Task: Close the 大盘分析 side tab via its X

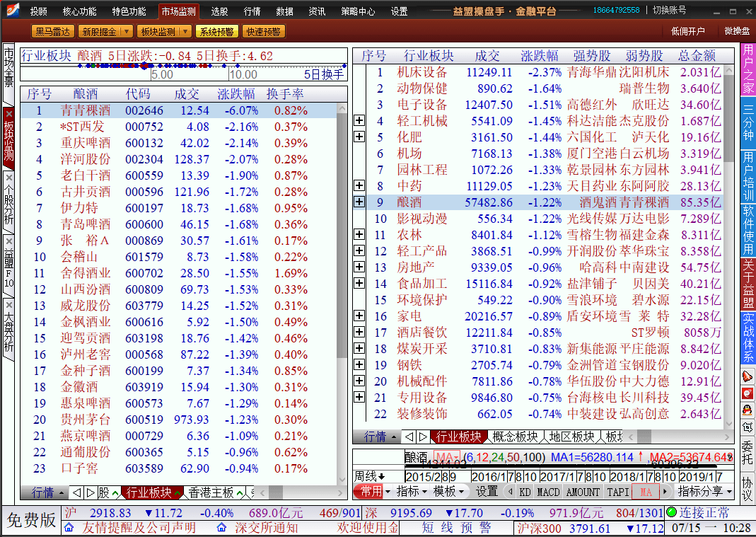Action: (8, 306)
